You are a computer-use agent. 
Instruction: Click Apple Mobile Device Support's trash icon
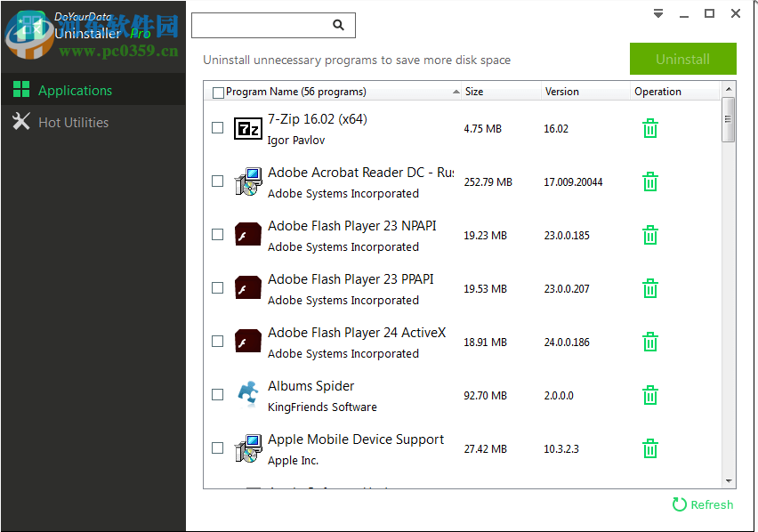pyautogui.click(x=649, y=448)
